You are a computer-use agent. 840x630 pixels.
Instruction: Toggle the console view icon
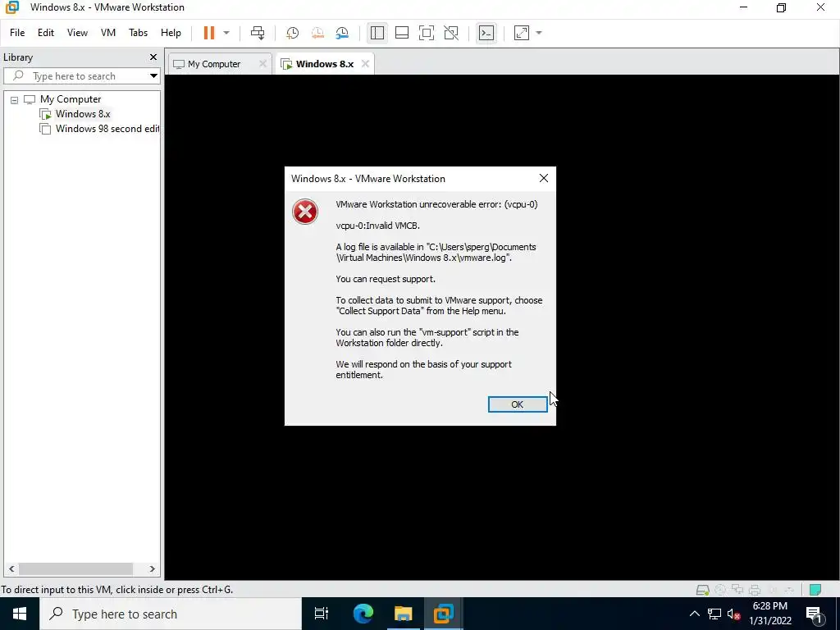[x=486, y=33]
